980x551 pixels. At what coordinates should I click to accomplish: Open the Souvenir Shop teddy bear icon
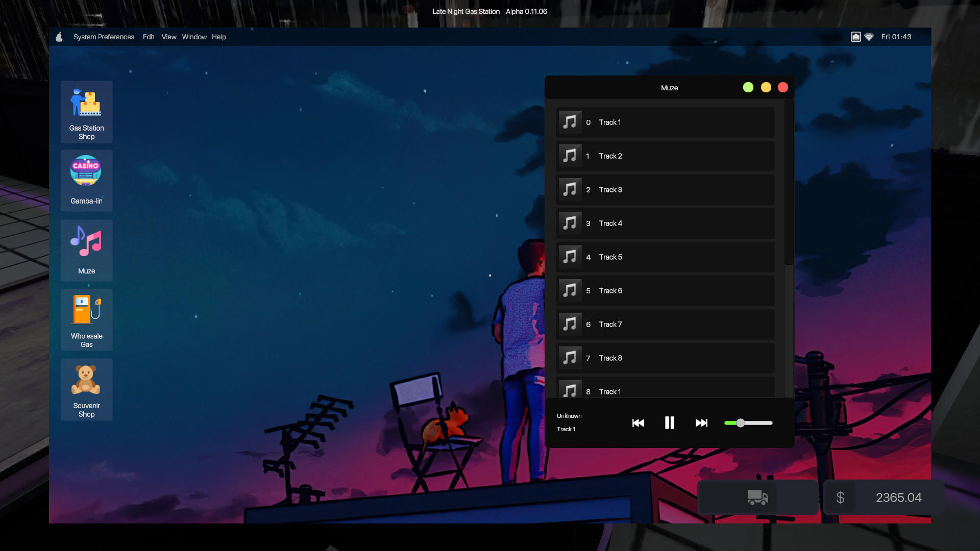[86, 389]
